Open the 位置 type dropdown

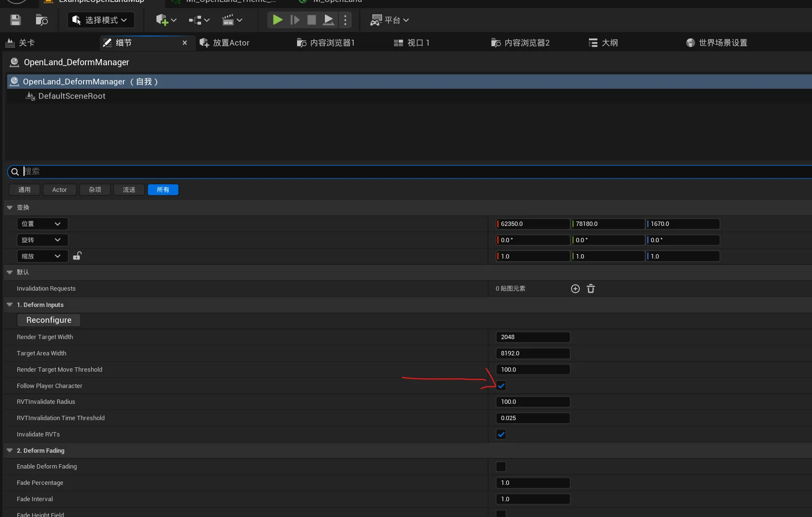tap(42, 224)
